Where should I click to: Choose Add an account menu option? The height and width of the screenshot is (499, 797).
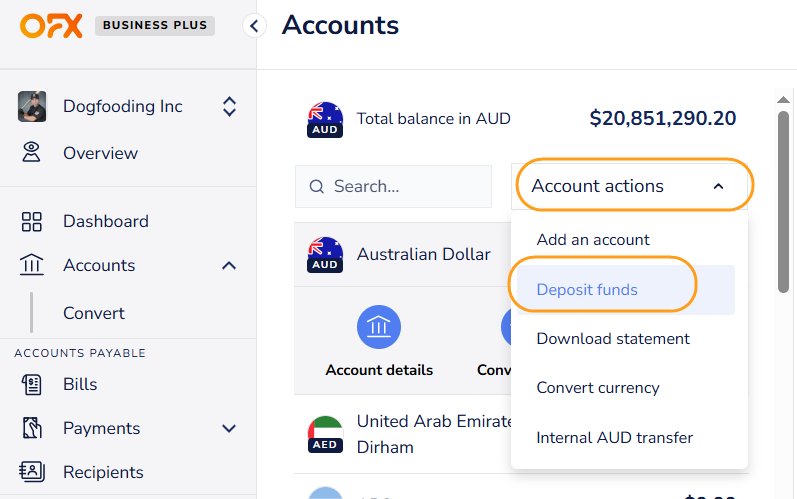pos(593,240)
